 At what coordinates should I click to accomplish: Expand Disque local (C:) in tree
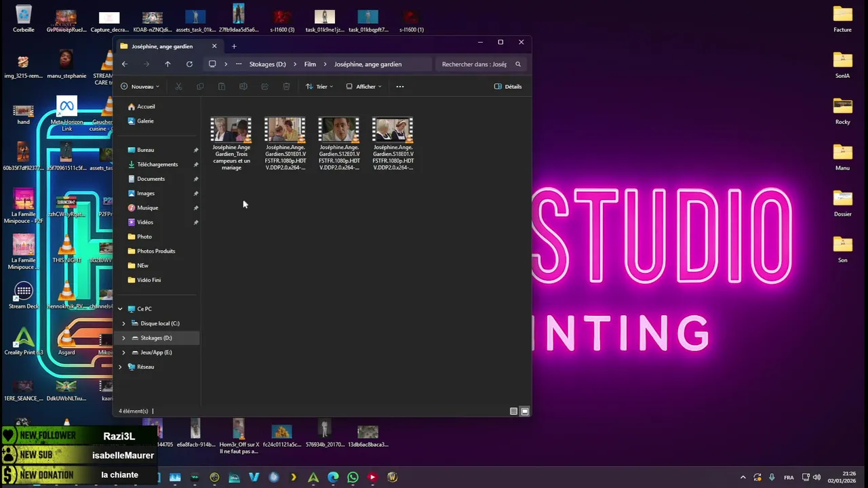123,324
